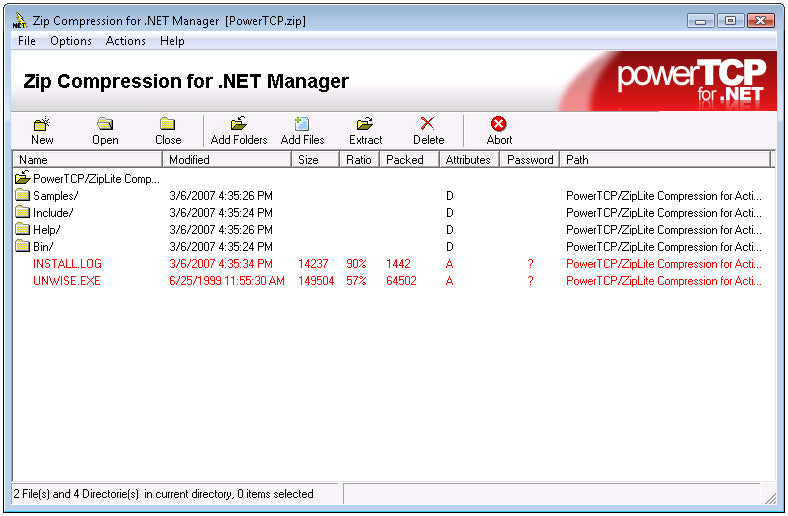Click the packed value 64502

point(402,281)
